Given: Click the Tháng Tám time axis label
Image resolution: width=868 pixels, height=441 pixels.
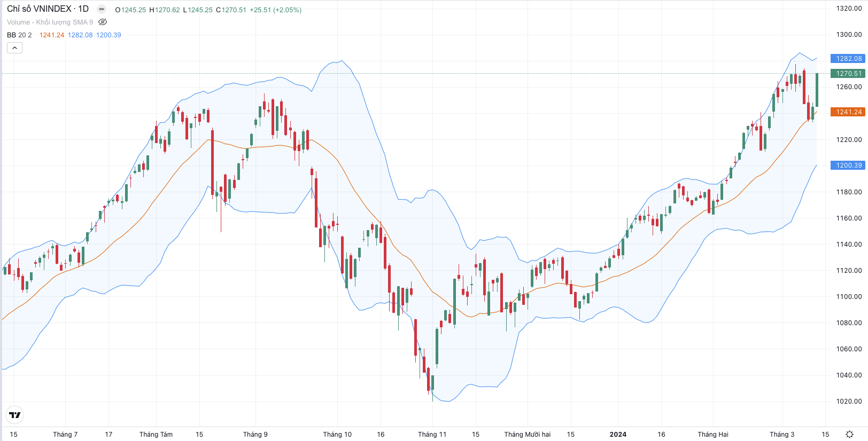Looking at the screenshot, I should (x=156, y=434).
